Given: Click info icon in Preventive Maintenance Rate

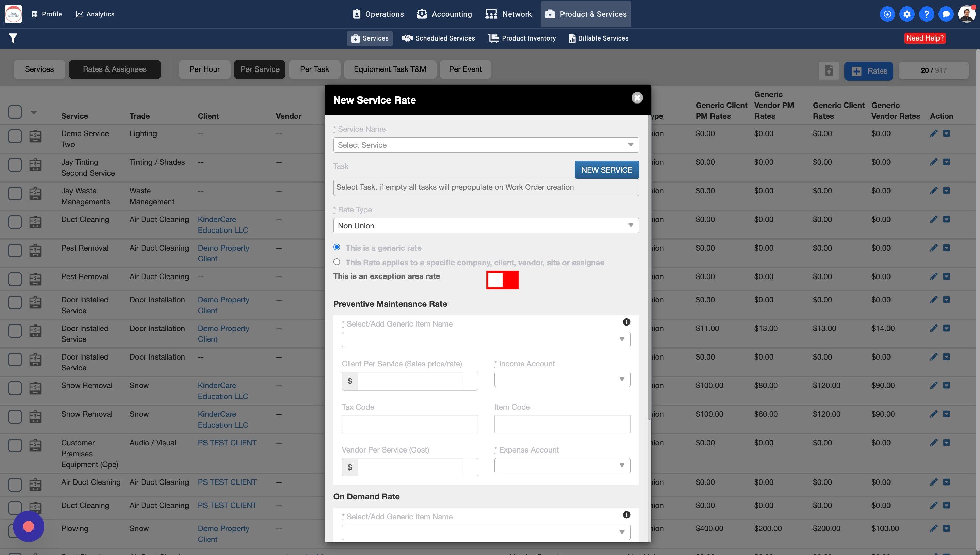Looking at the screenshot, I should pyautogui.click(x=626, y=322).
